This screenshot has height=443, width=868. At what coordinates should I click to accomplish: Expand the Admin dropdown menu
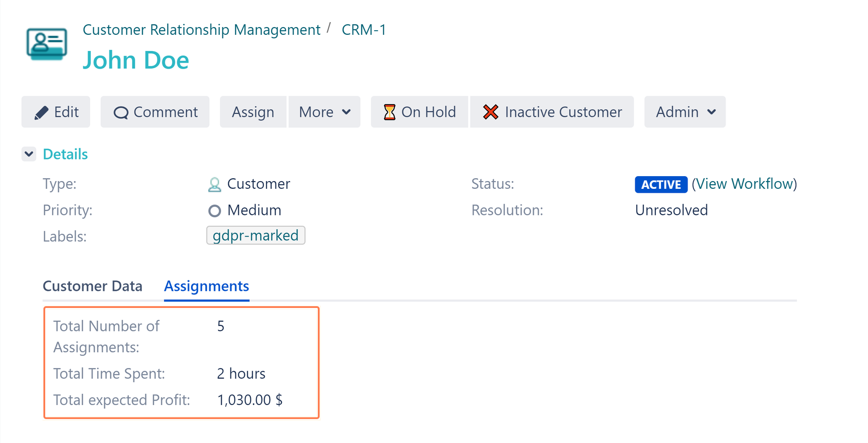point(684,112)
